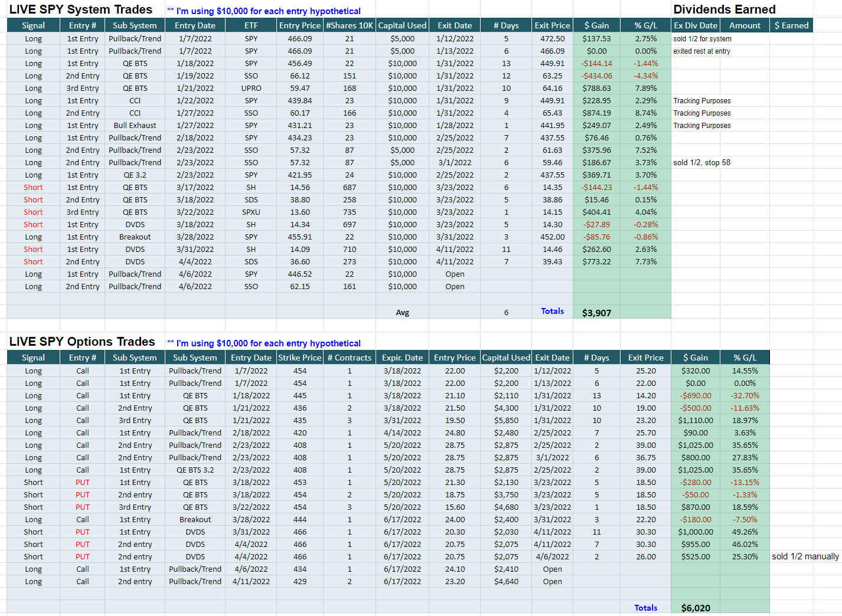
Task: Click the QE 3.2 sub system cell
Action: (135, 175)
